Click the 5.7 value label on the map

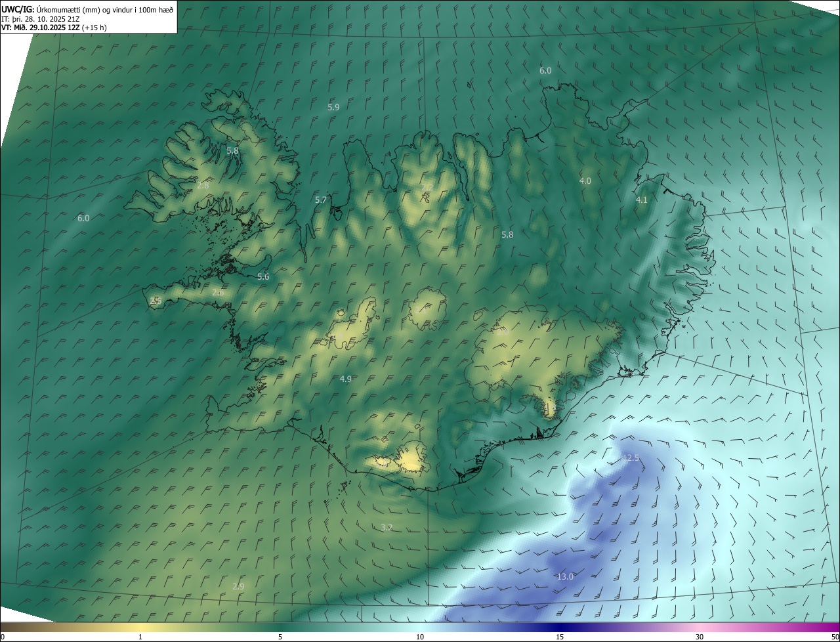321,200
